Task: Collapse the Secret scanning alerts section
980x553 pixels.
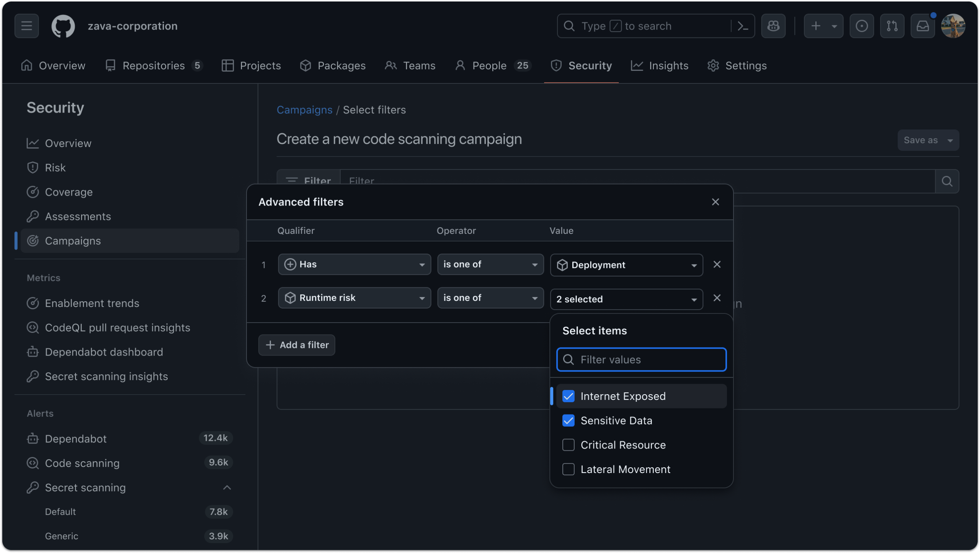Action: click(x=227, y=487)
